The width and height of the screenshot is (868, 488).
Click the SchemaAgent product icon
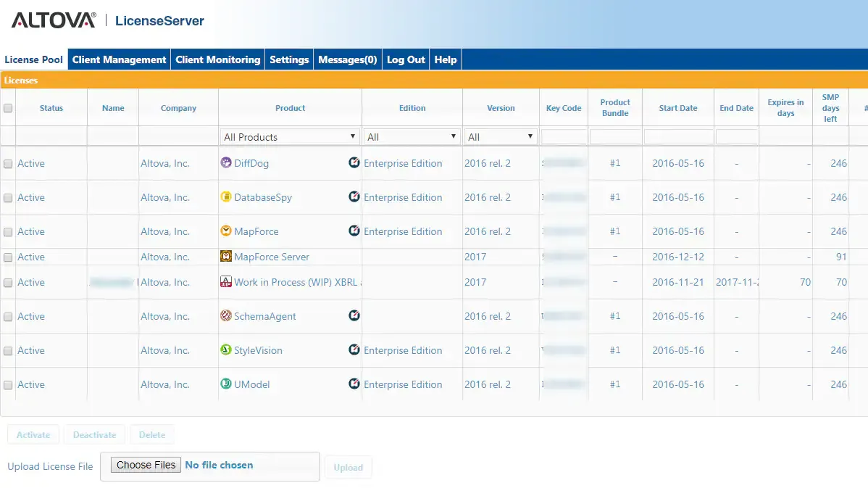coord(226,316)
